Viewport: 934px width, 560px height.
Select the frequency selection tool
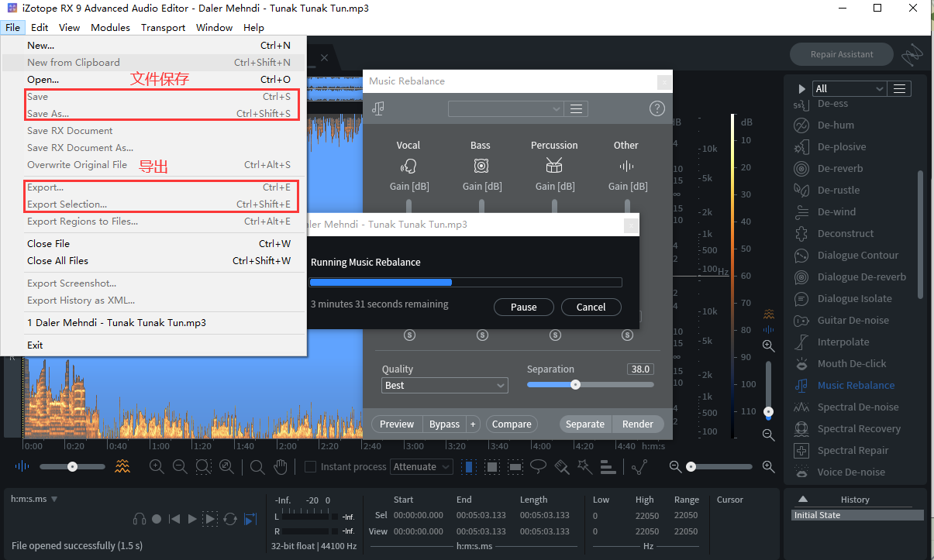pyautogui.click(x=514, y=466)
